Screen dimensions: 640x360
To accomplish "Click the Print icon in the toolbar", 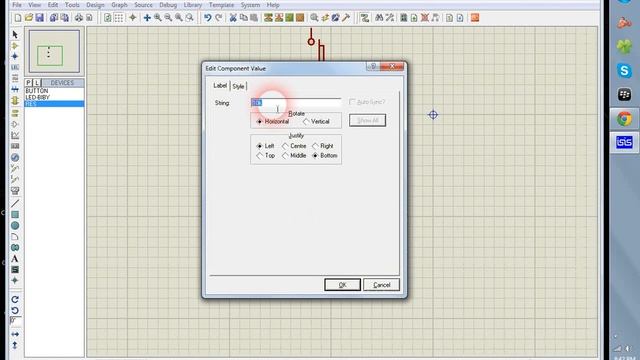I will (79, 18).
